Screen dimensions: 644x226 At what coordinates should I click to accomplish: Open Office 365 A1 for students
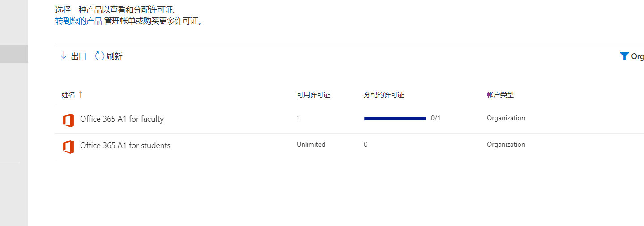[x=125, y=145]
